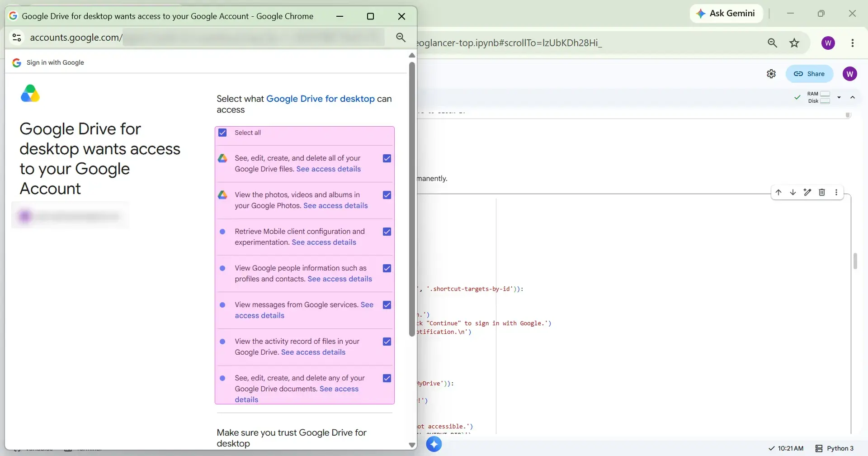Open the Chrome profile avatar W in toolbar
The image size is (868, 456).
pos(828,43)
